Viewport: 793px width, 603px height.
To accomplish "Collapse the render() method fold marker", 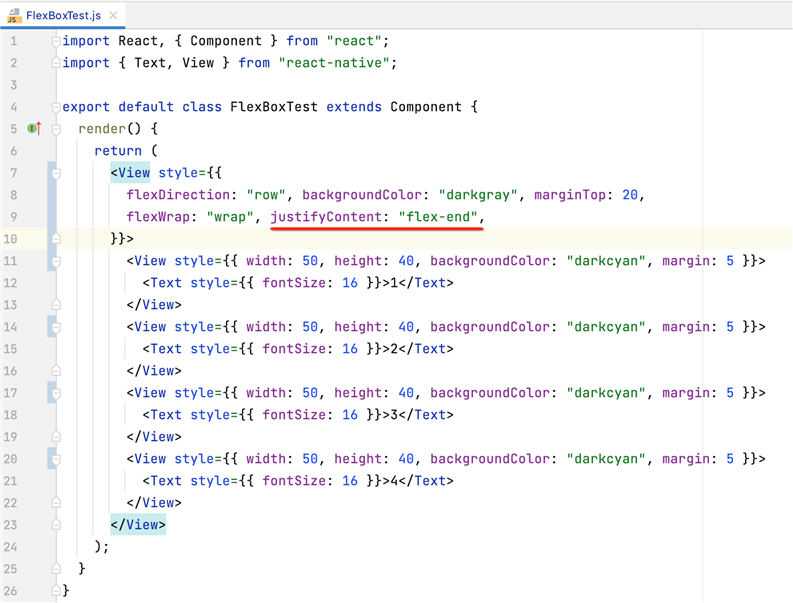I will pyautogui.click(x=56, y=129).
